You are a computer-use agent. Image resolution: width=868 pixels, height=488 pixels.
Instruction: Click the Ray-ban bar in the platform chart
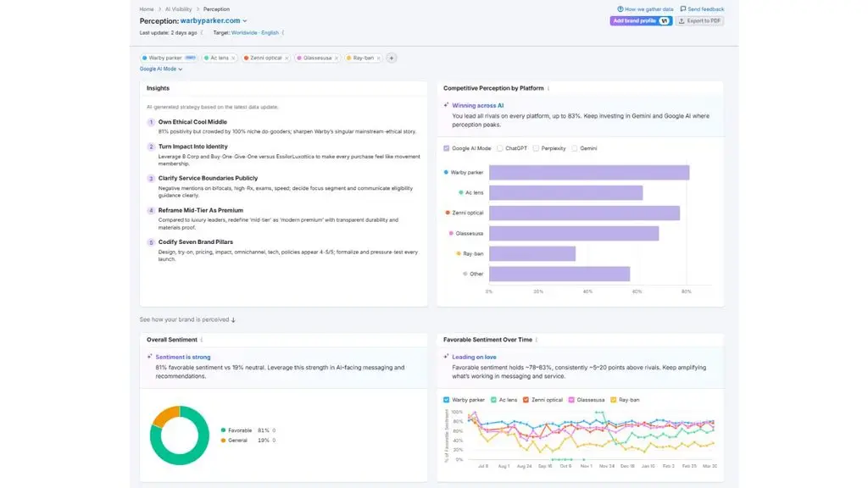coord(532,253)
